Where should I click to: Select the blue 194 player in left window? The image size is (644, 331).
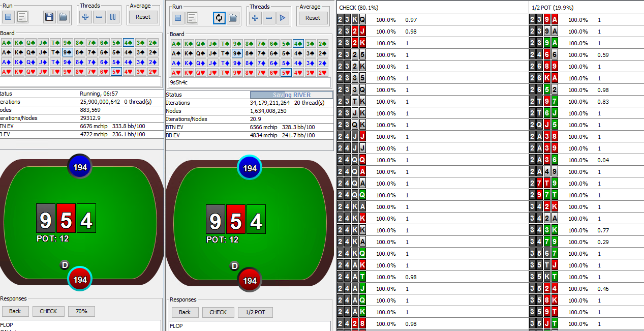tap(80, 167)
